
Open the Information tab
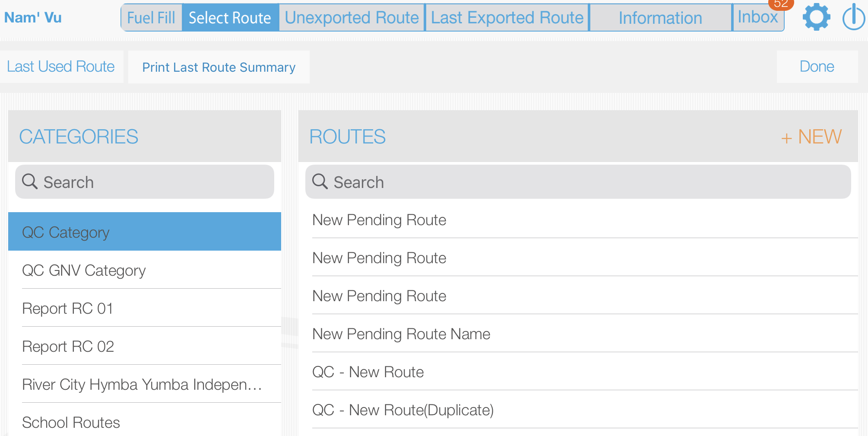(660, 17)
